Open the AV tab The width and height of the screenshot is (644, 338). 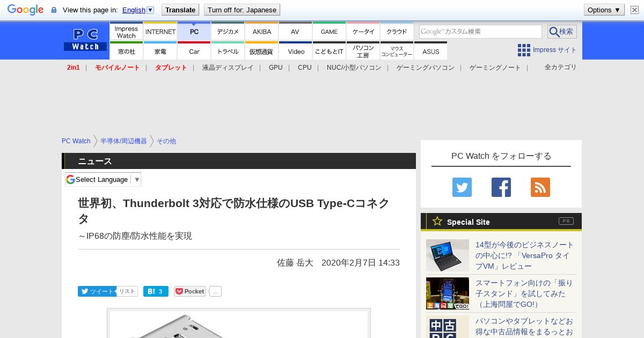295,31
